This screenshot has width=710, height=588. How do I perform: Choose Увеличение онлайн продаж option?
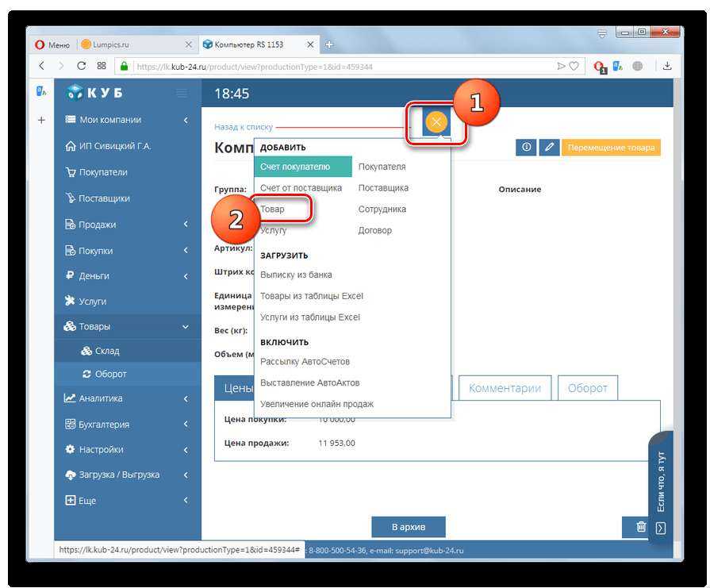coord(317,404)
